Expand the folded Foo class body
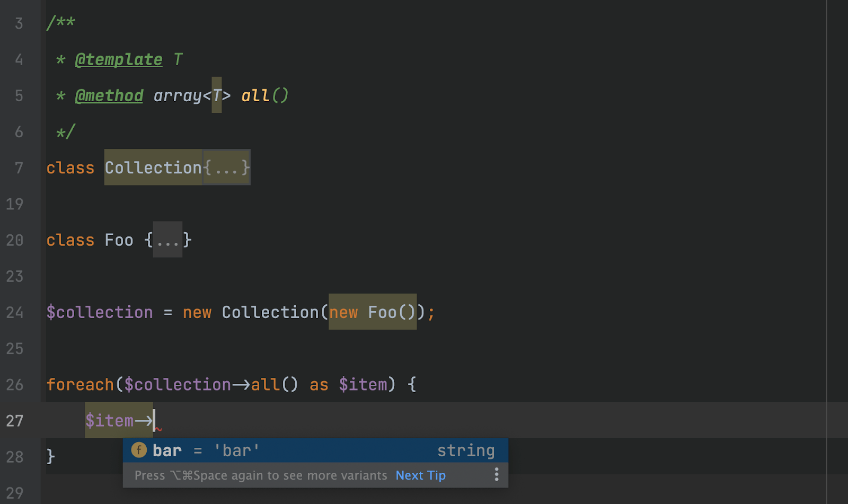This screenshot has width=848, height=504. click(x=167, y=240)
